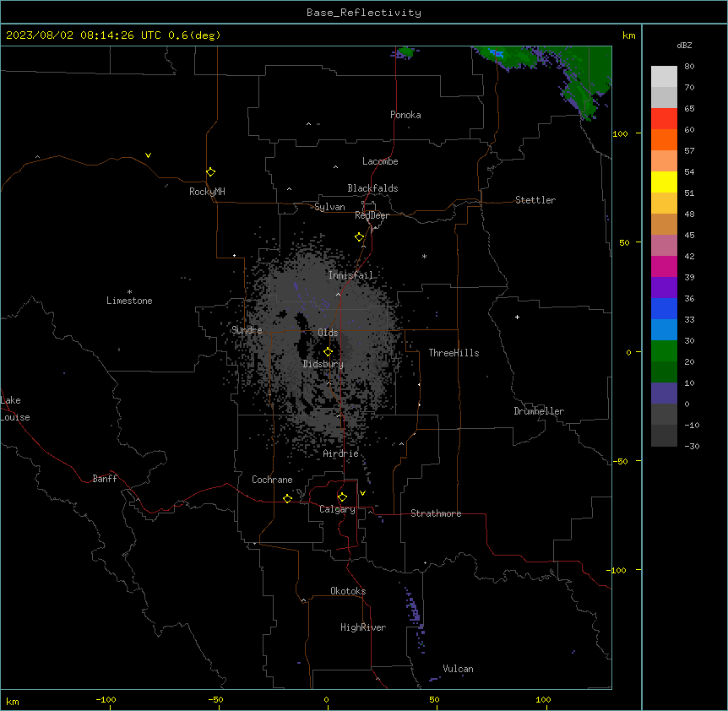Click the yellow V marker east of Calgary
This screenshot has width=728, height=711.
click(362, 493)
